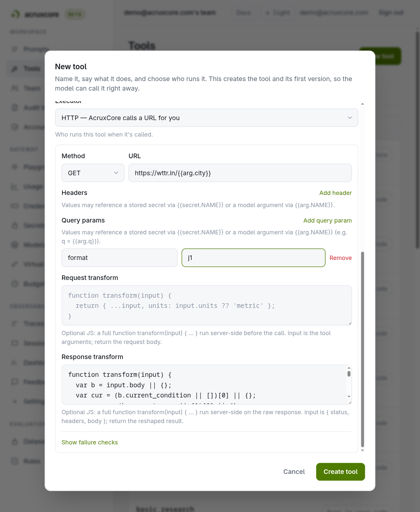The image size is (420, 512).
Task: Click the "Request transform" label
Action: click(x=90, y=278)
